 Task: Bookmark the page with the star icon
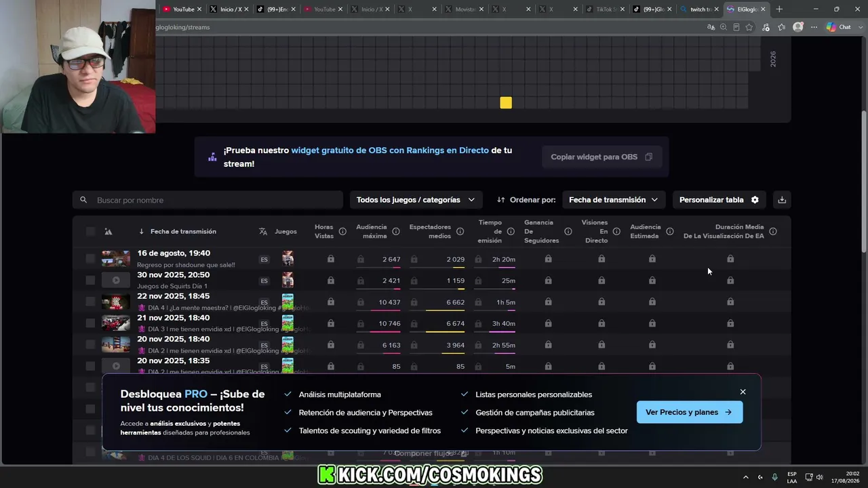click(749, 27)
